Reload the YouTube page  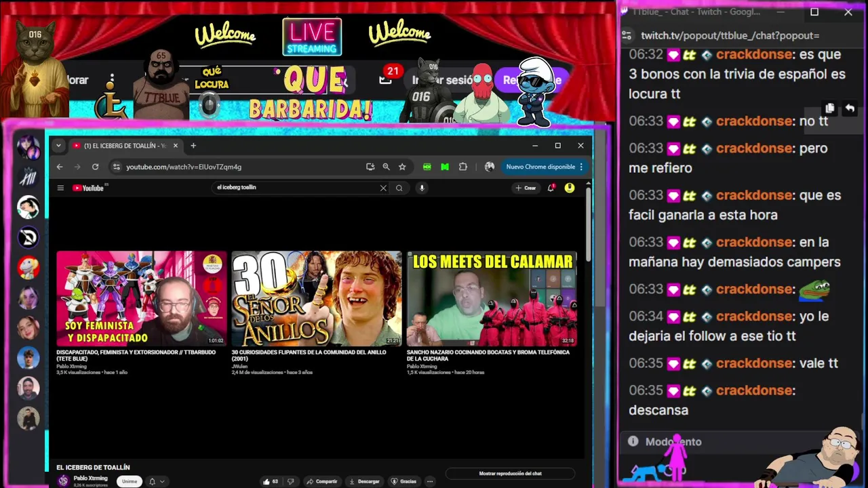point(95,167)
